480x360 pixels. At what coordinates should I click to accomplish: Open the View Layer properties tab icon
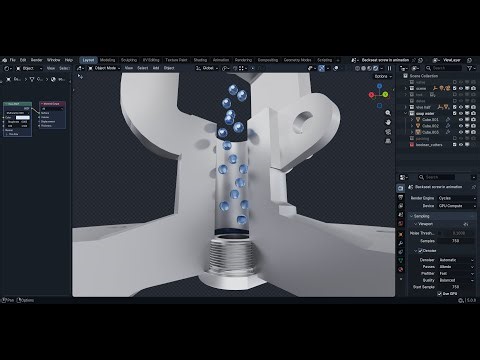tap(401, 206)
